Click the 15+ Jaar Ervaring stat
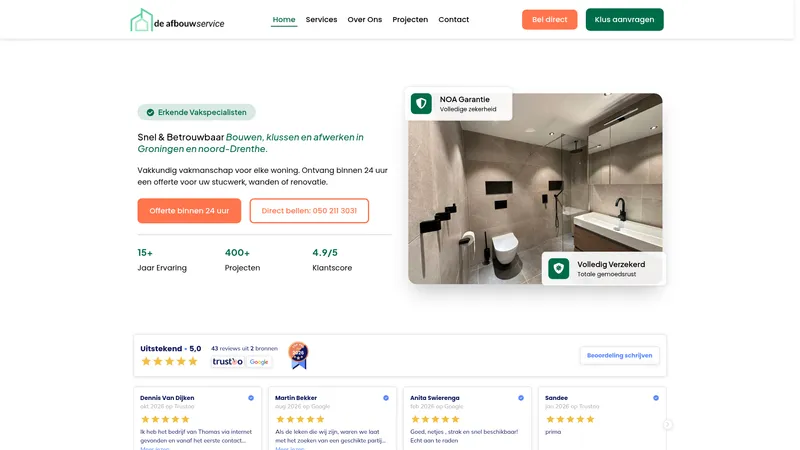This screenshot has width=800, height=450. (x=162, y=260)
